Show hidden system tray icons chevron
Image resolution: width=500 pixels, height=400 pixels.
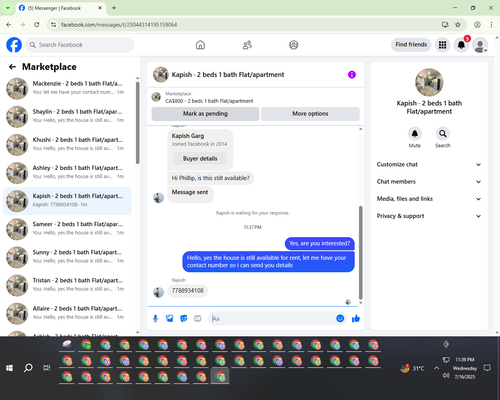[436, 368]
